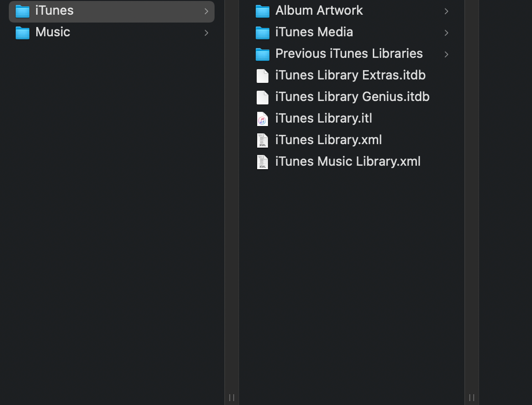The height and width of the screenshot is (405, 532).
Task: Select iTunes Library.itl file name
Action: [324, 119]
